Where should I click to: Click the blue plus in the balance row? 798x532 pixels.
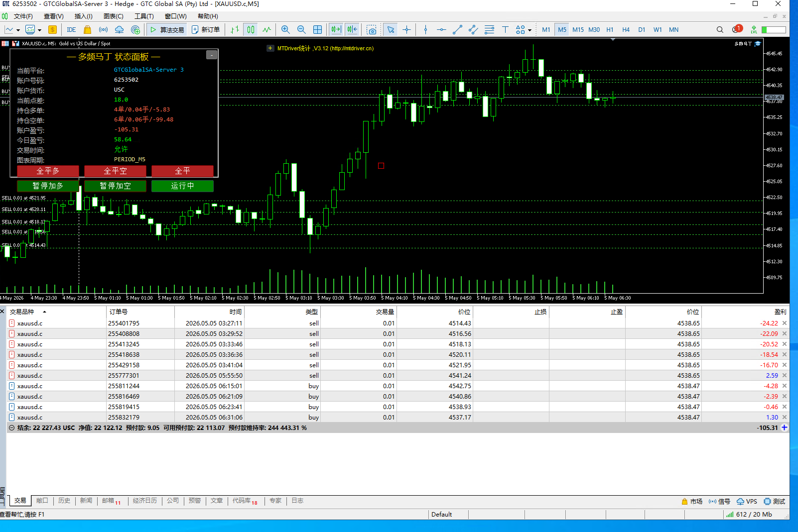[x=785, y=427]
